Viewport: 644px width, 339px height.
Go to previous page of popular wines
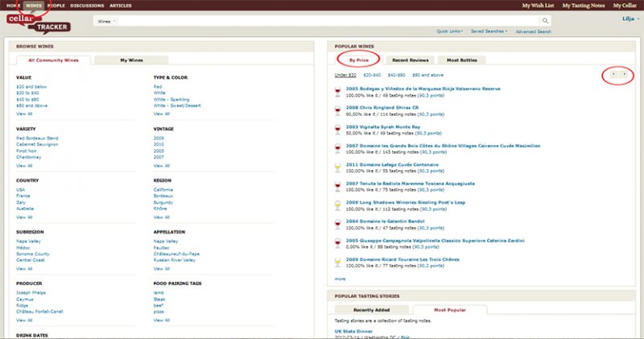613,74
